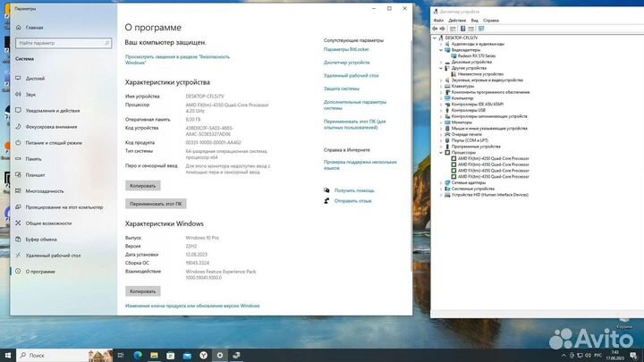Open File Explorer from the taskbar
Image resolution: width=644 pixels, height=362 pixels.
(x=154, y=356)
